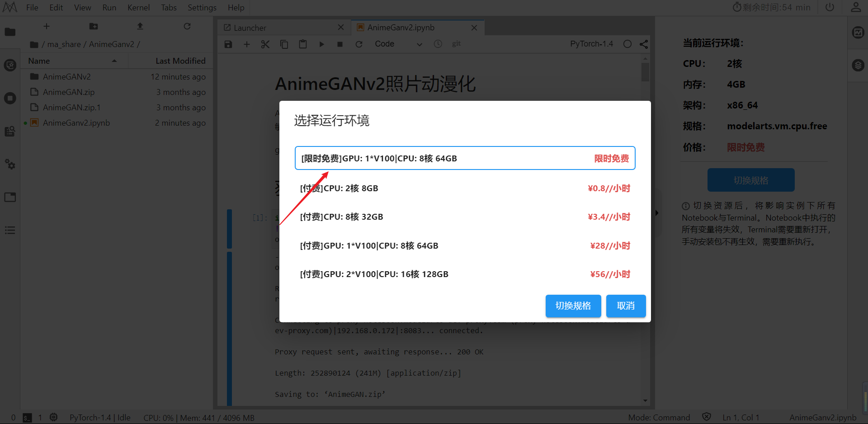868x424 pixels.
Task: Select AnimeGanv2.ipynb in file list
Action: 117,123
